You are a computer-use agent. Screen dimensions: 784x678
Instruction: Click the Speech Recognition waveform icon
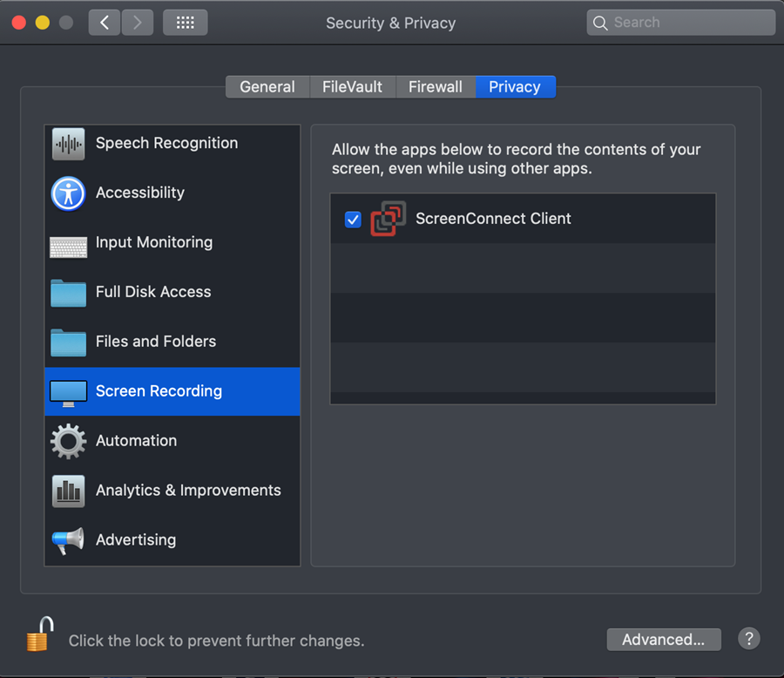click(69, 144)
